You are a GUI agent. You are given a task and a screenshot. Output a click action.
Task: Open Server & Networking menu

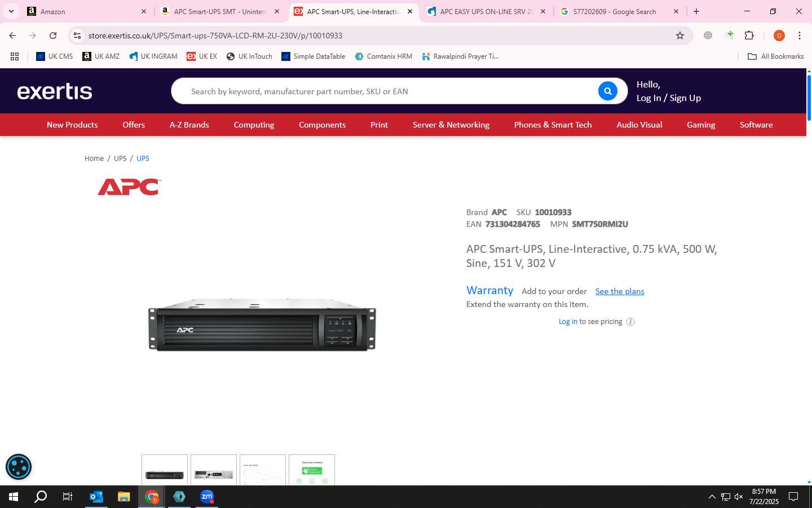click(451, 125)
